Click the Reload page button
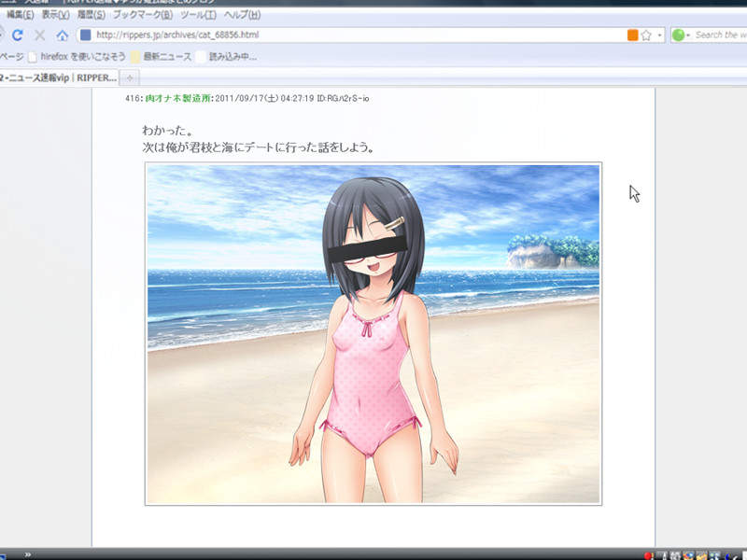The height and width of the screenshot is (560, 747). 17,35
